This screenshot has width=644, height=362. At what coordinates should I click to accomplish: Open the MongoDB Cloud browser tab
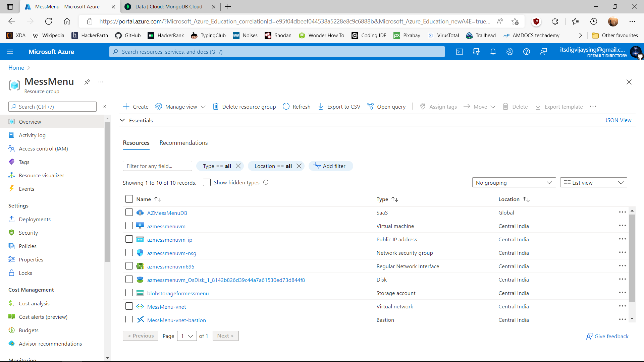(165, 6)
